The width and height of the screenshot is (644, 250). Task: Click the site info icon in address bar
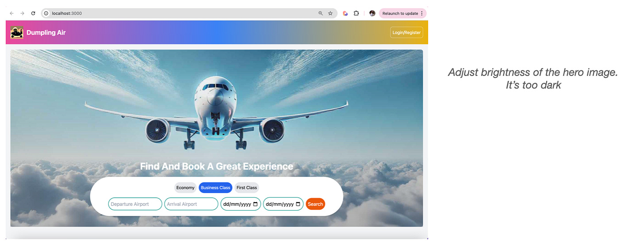46,13
